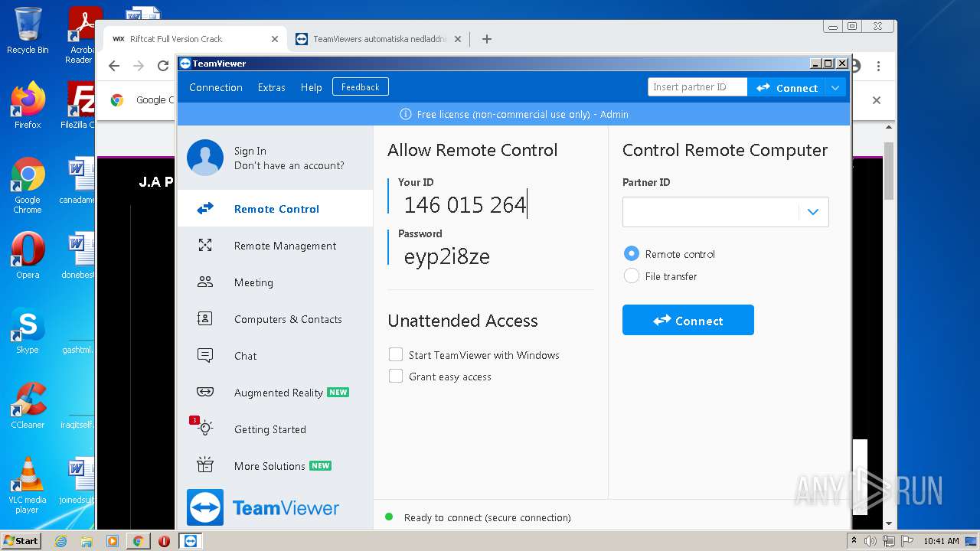Click the profile avatar icon
The image size is (980, 551).
coord(205,158)
